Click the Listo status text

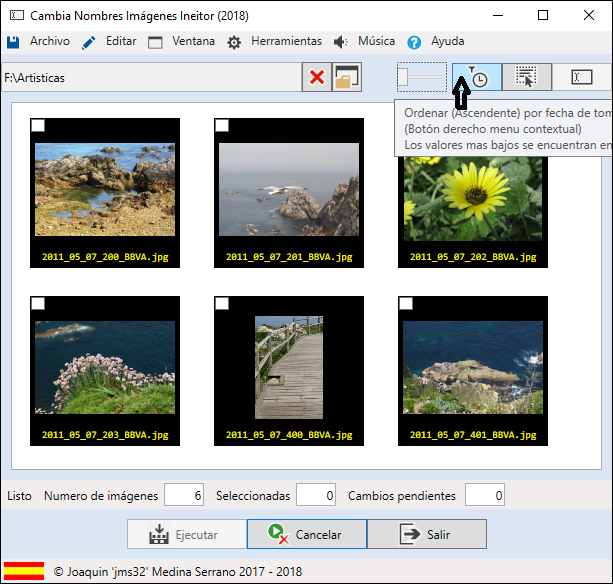point(19,496)
